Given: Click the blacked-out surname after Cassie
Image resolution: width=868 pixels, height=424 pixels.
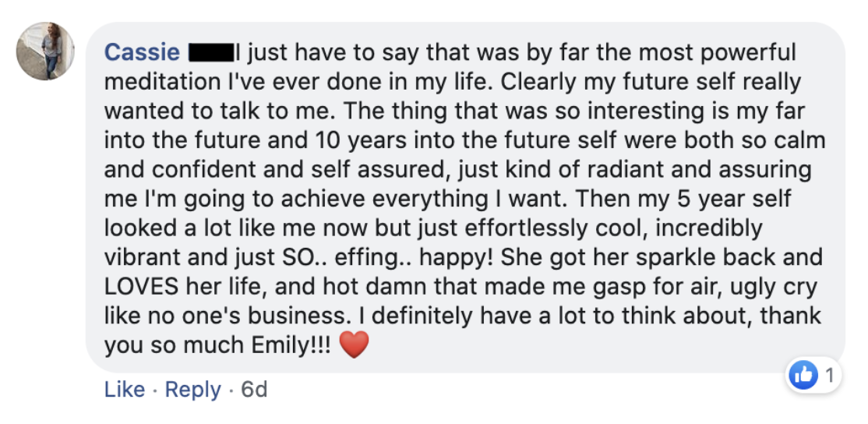Looking at the screenshot, I should pyautogui.click(x=211, y=53).
